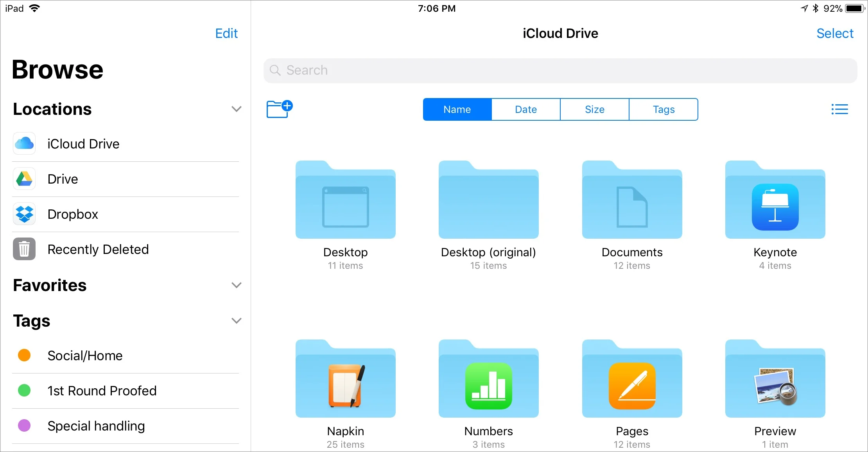Open Dropbox location in sidebar
This screenshot has width=868, height=452.
(73, 214)
